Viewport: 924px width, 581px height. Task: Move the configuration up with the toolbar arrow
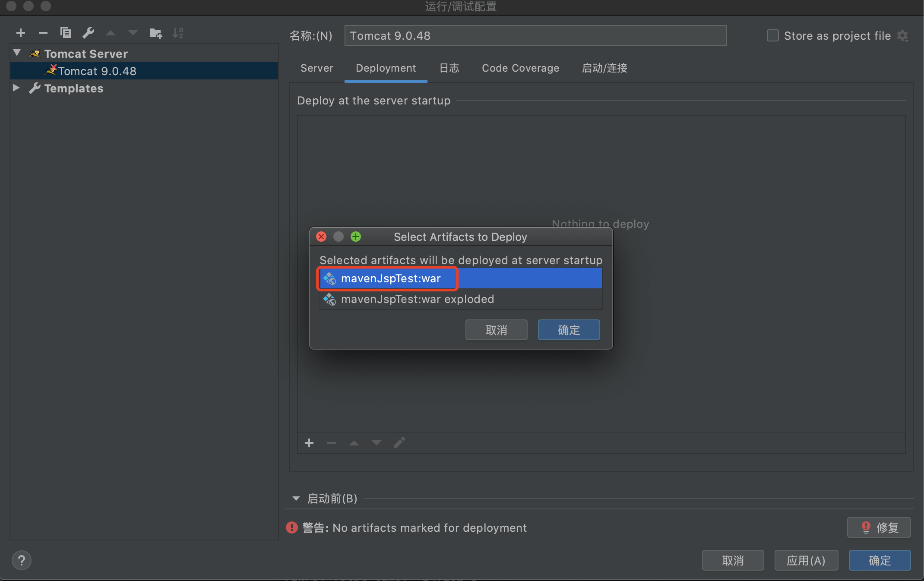111,33
